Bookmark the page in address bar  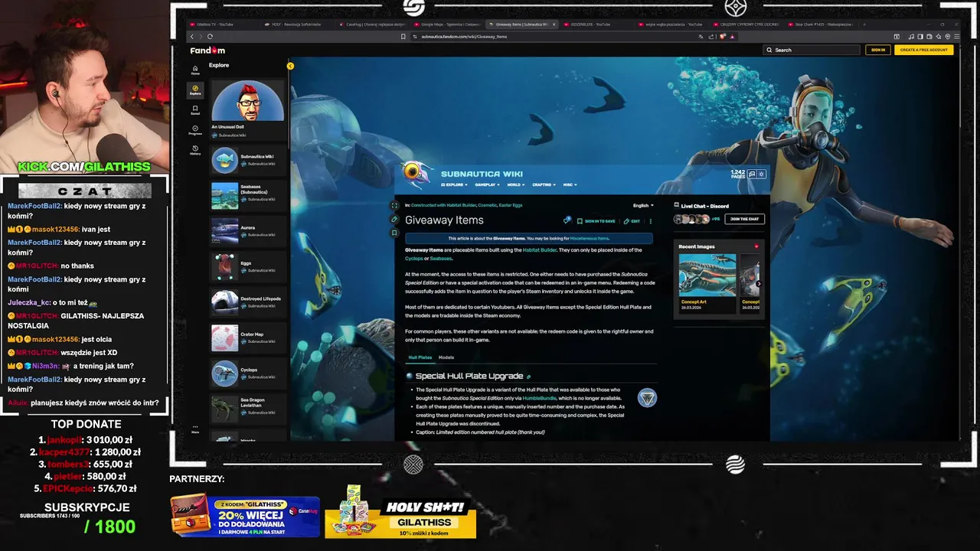tap(403, 36)
